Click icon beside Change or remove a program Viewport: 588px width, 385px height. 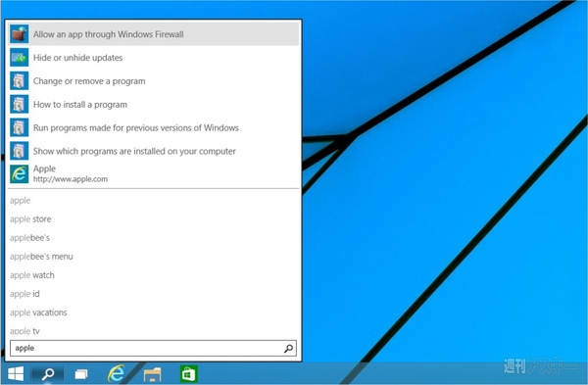coord(20,81)
